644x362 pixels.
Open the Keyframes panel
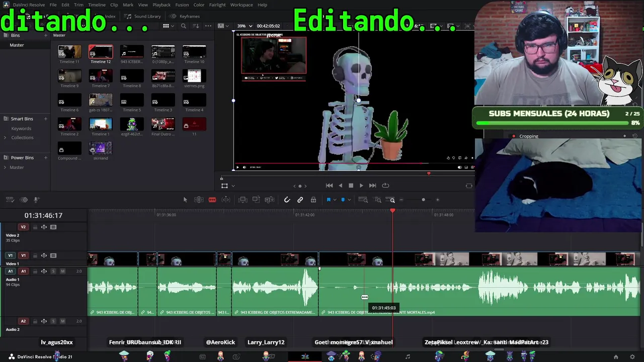(185, 16)
